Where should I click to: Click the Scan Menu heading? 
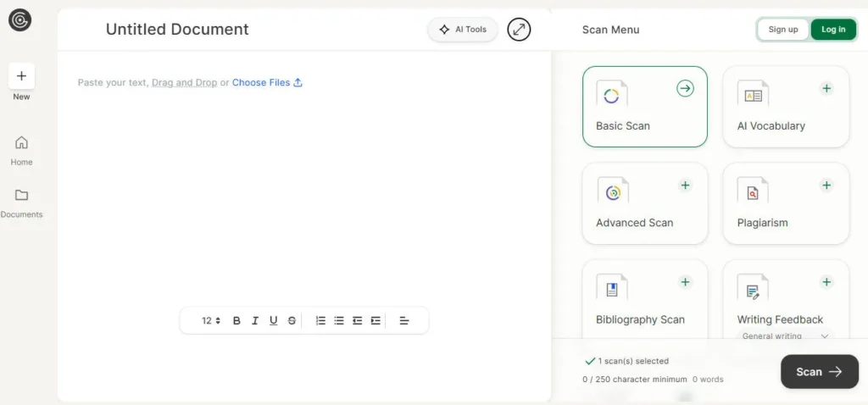[x=610, y=30]
